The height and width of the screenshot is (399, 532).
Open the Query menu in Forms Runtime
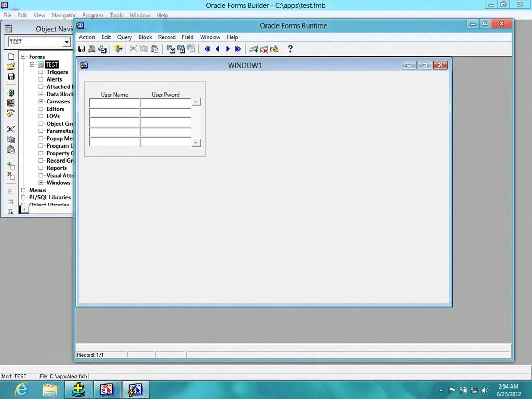click(x=125, y=37)
